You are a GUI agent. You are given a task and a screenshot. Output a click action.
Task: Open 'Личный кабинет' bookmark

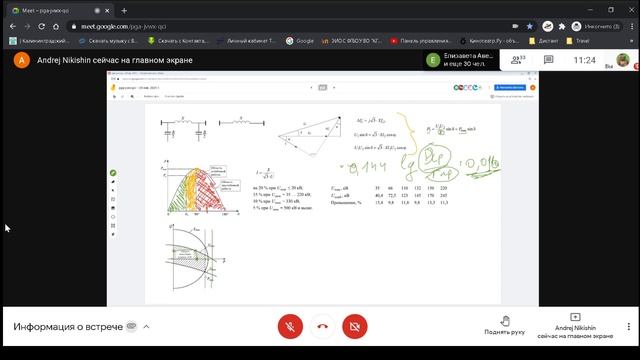(x=247, y=41)
